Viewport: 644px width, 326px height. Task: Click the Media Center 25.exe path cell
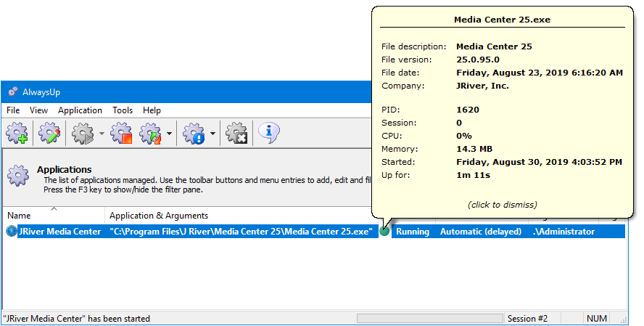click(x=241, y=232)
